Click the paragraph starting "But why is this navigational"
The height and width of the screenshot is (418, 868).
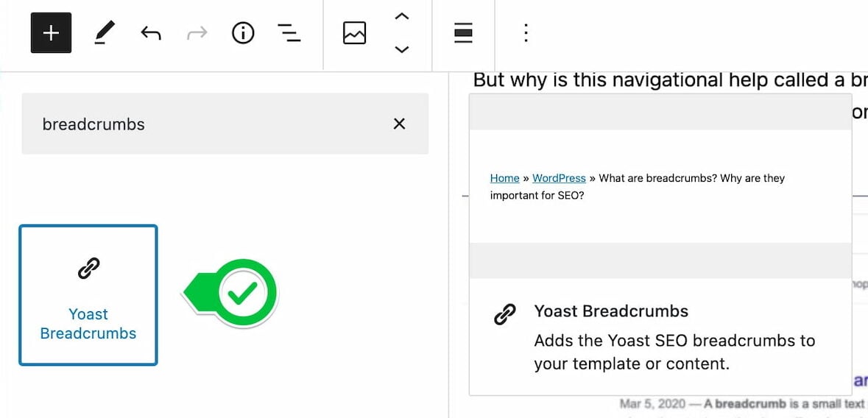663,80
